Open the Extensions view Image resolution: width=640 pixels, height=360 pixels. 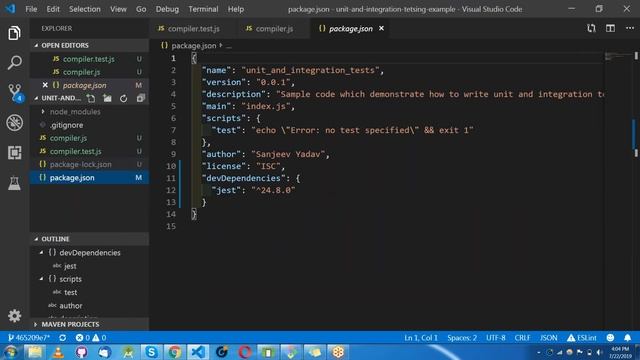click(14, 152)
